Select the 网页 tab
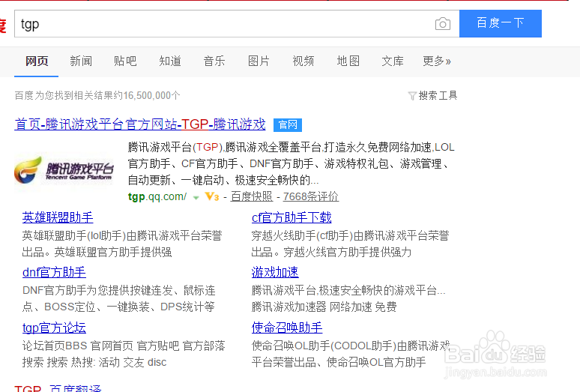The width and height of the screenshot is (580, 392). click(37, 61)
